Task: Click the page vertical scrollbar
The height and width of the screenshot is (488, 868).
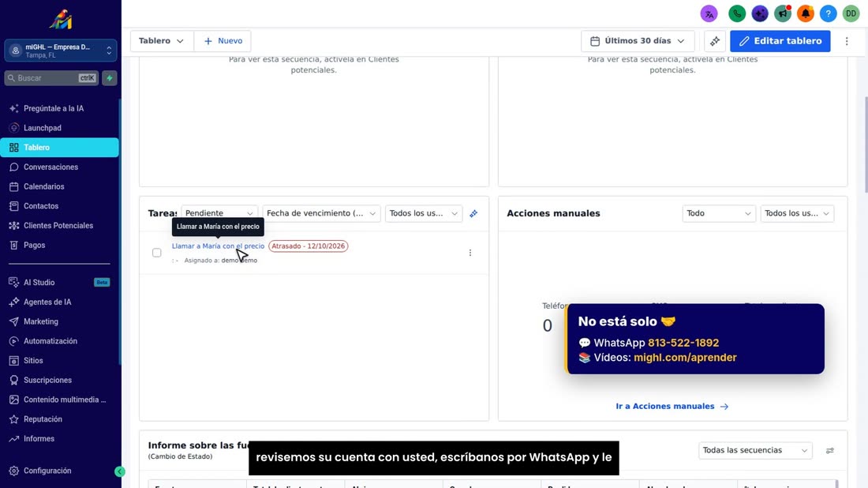Action: click(x=865, y=145)
